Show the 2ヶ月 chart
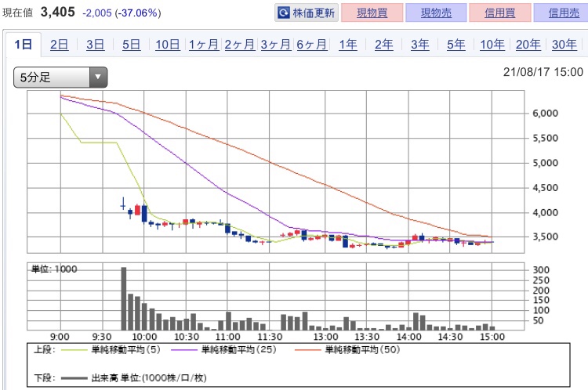The width and height of the screenshot is (588, 390). [240, 45]
